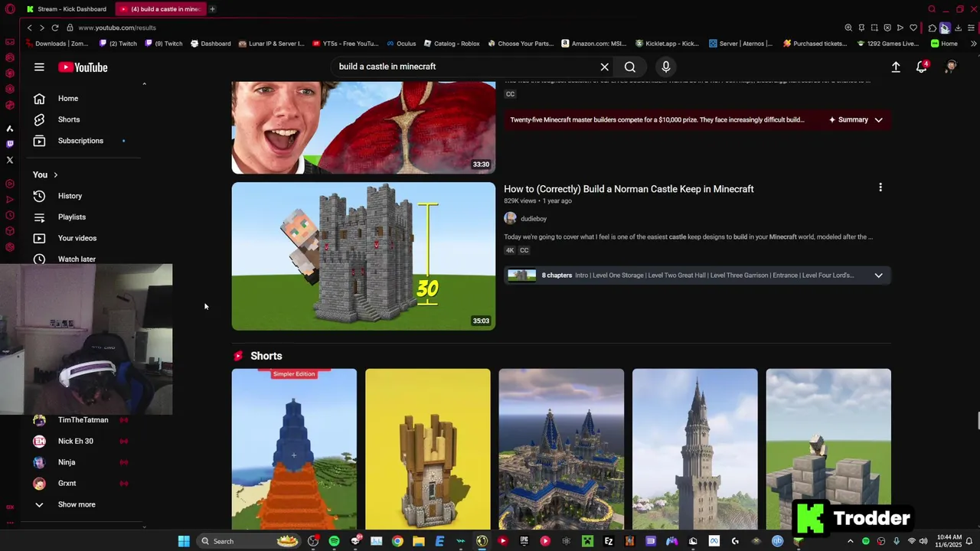Clear the search box with the X
The width and height of the screenshot is (980, 551).
604,67
